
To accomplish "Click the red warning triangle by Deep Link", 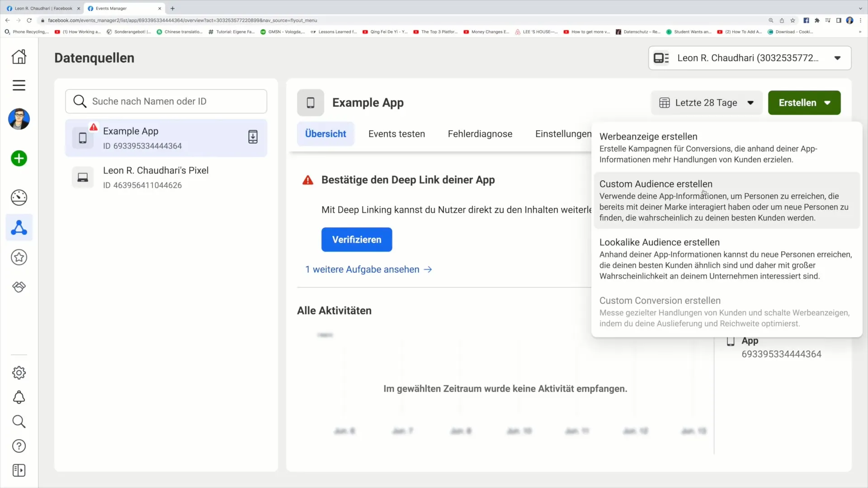I will (308, 180).
